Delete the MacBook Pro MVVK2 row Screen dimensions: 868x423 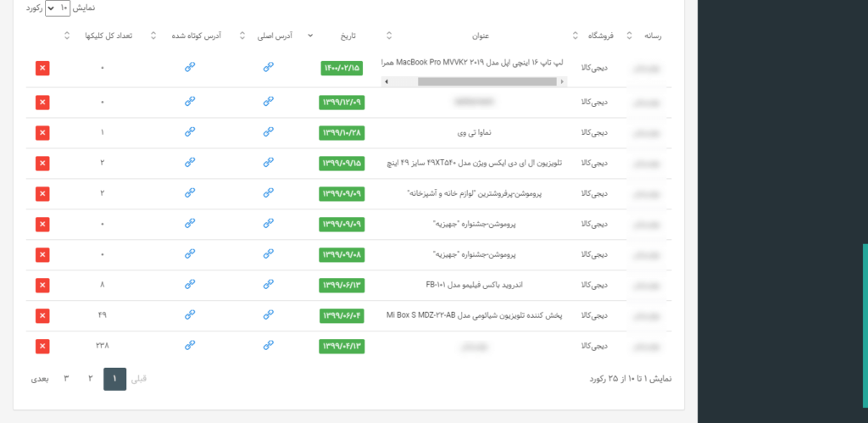(x=42, y=68)
